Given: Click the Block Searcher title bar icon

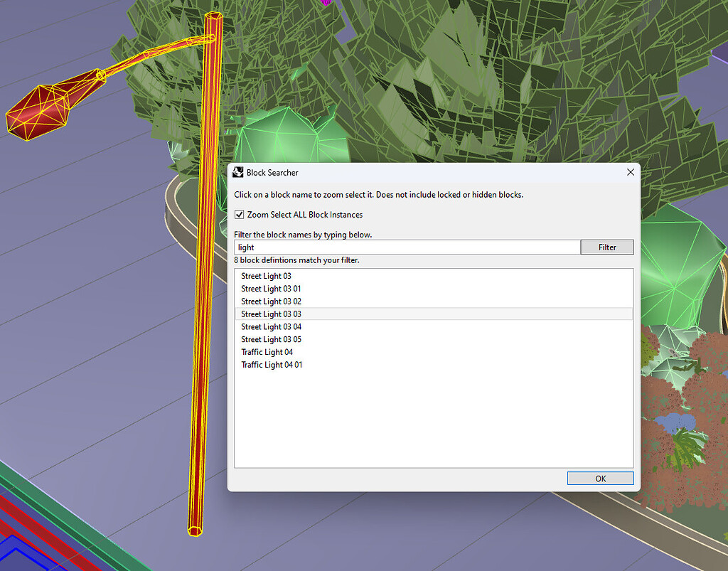Looking at the screenshot, I should tap(237, 172).
